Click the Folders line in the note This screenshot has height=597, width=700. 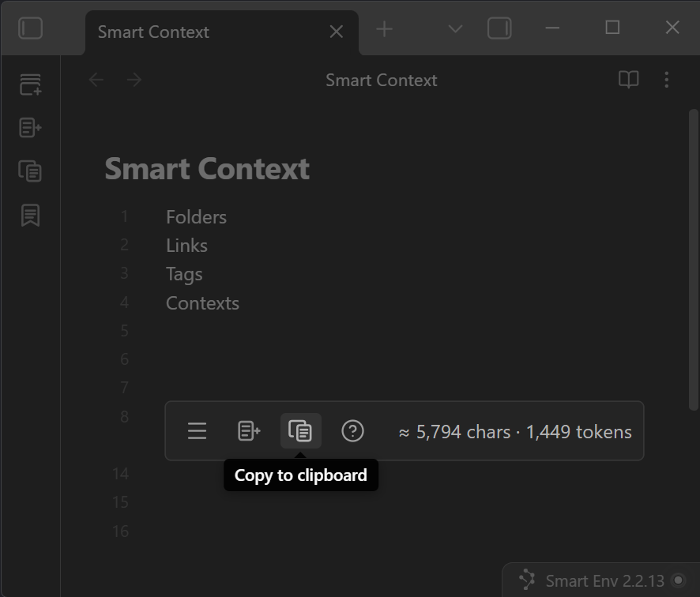pos(196,217)
